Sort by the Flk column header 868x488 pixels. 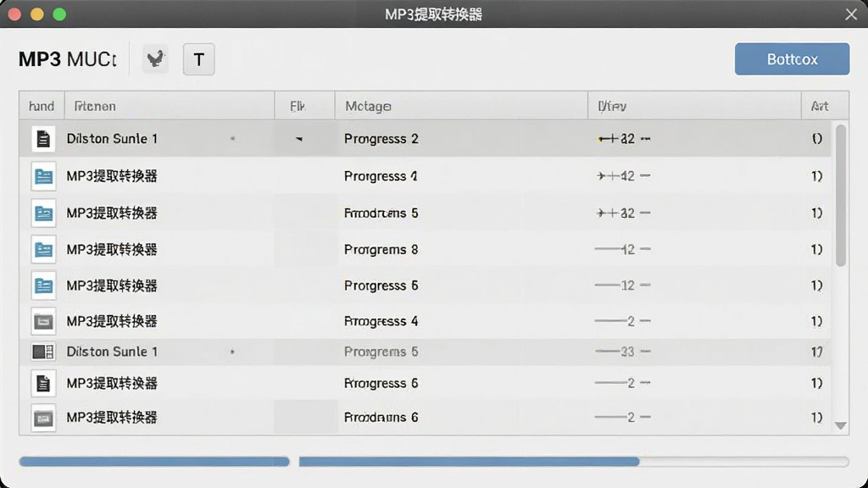pyautogui.click(x=304, y=106)
